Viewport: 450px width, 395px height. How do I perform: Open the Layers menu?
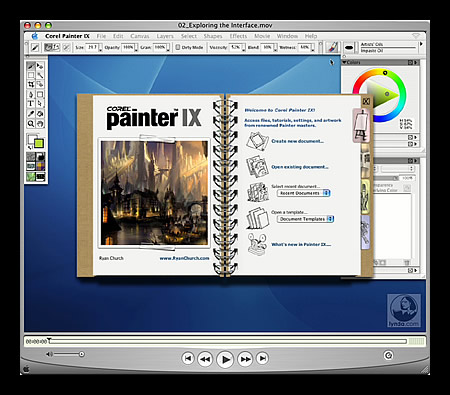click(x=165, y=36)
